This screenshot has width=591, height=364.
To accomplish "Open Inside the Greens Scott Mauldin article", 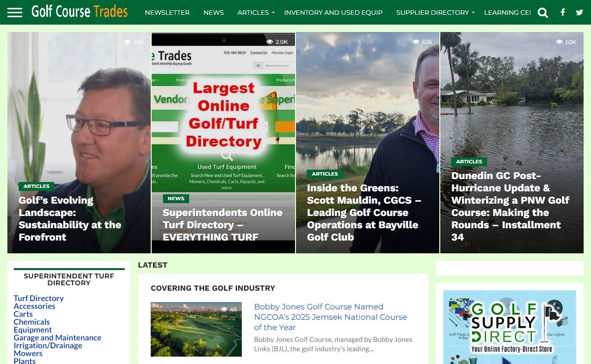I will tap(363, 212).
